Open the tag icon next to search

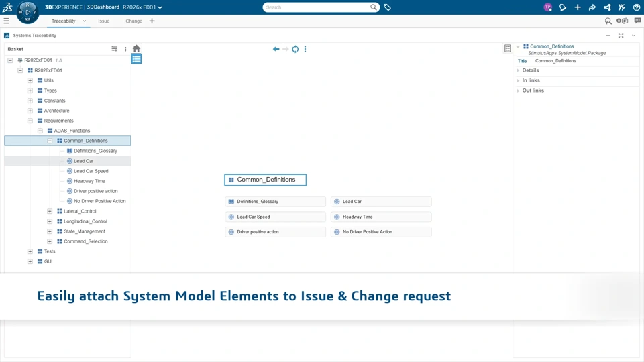[387, 7]
